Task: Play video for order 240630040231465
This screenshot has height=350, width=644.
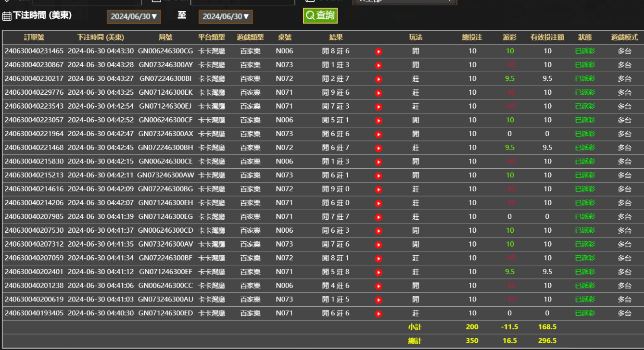Action: point(379,51)
